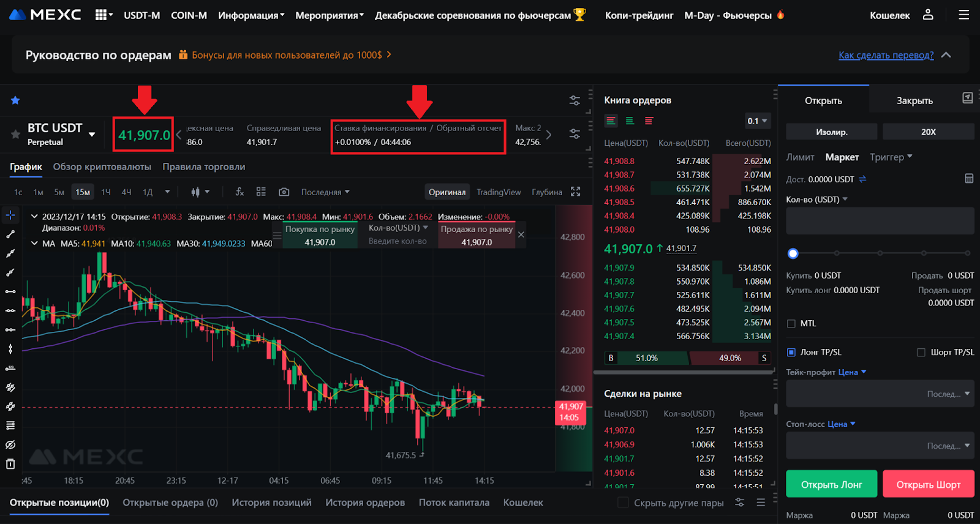Click the chart screenshot camera icon
980x524 pixels.
[x=284, y=192]
